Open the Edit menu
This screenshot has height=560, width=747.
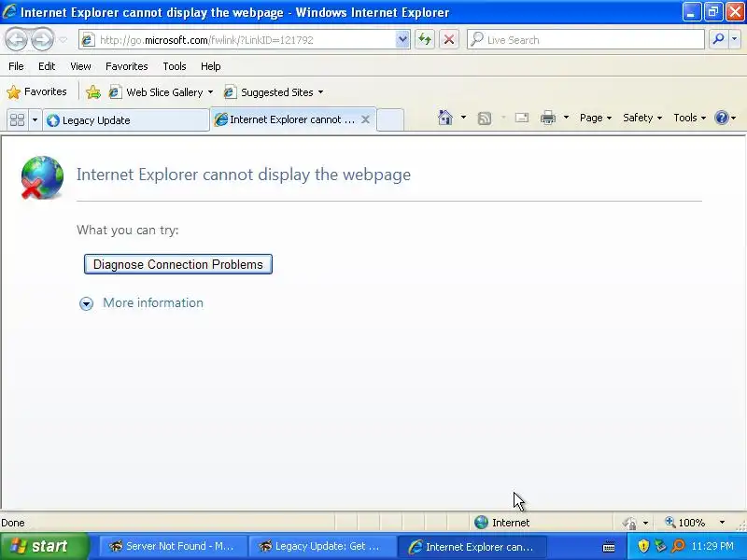click(47, 66)
